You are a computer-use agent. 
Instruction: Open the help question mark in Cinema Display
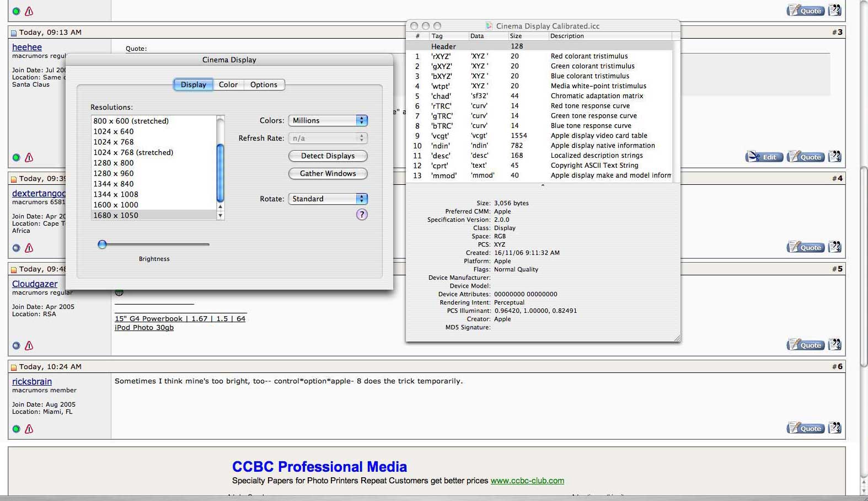pos(362,215)
